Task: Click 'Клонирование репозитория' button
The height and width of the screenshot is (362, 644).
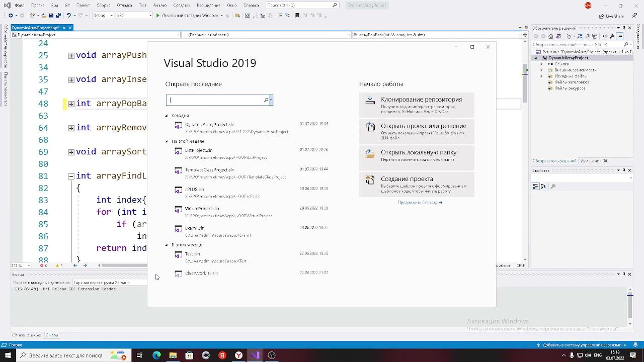Action: [x=417, y=105]
